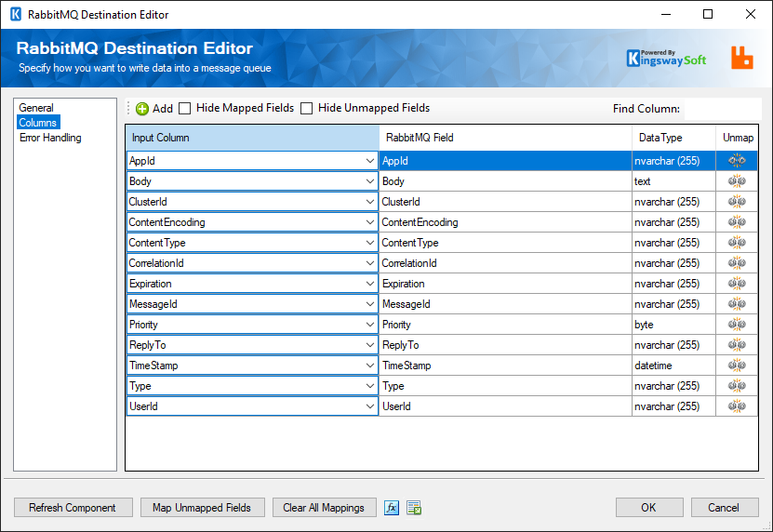Open the ClusterId input column dropdown

pyautogui.click(x=369, y=202)
